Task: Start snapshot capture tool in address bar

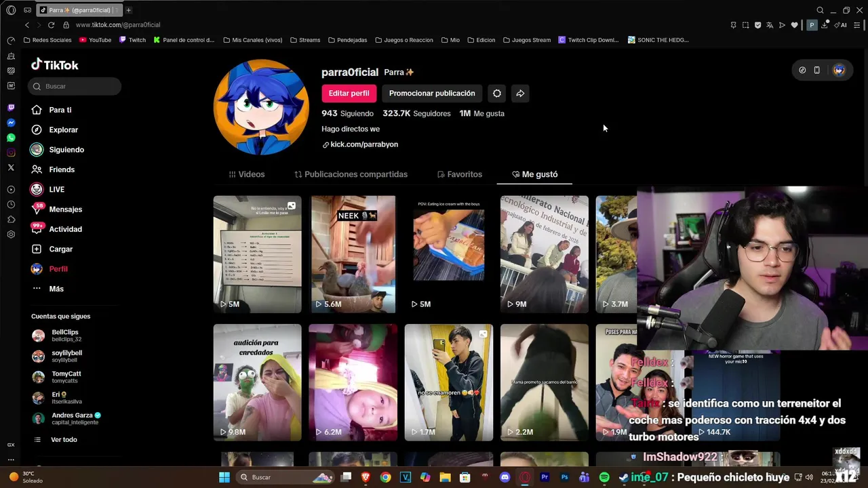Action: click(745, 25)
